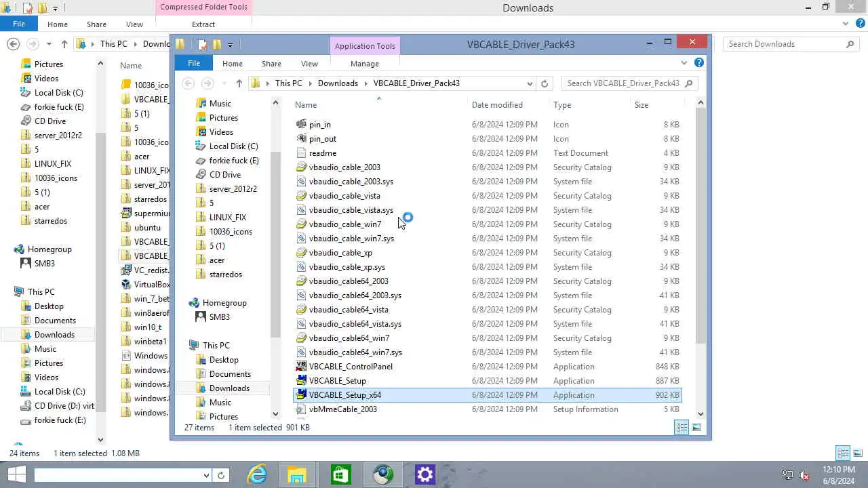Open the Extract tab in Downloads window
868x488 pixels.
click(x=203, y=24)
